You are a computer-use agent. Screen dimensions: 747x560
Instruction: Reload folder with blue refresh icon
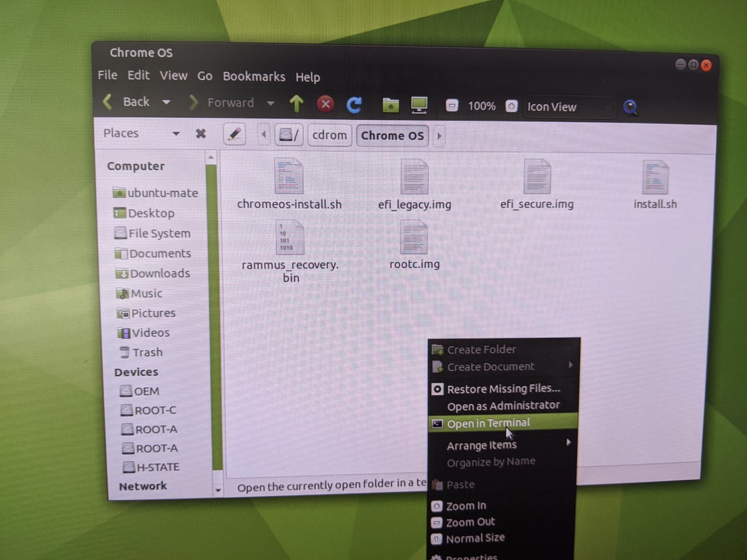(354, 104)
